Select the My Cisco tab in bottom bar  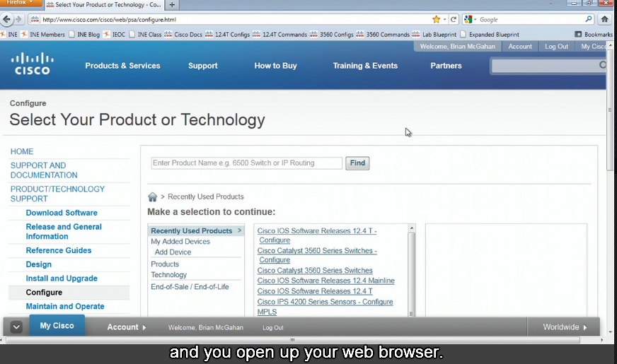(x=57, y=325)
